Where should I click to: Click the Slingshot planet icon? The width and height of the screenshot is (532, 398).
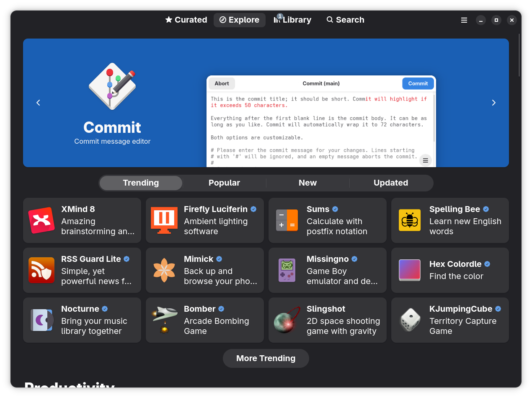click(287, 320)
